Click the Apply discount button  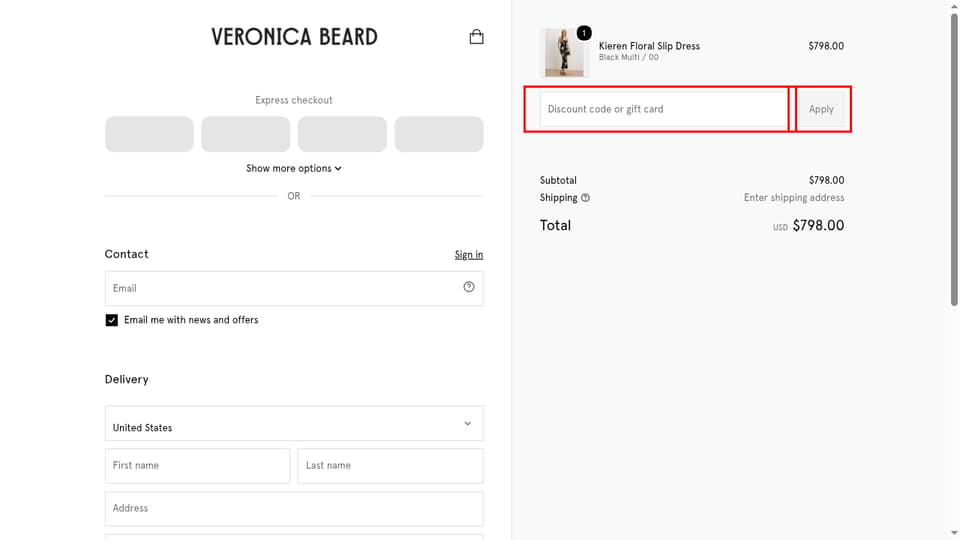click(x=821, y=109)
